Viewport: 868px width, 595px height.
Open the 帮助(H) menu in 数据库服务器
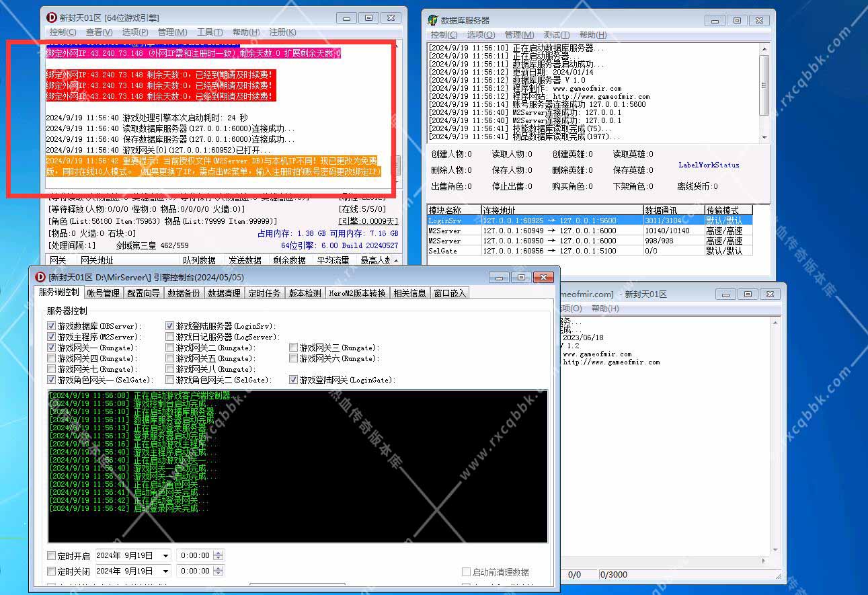pos(593,35)
